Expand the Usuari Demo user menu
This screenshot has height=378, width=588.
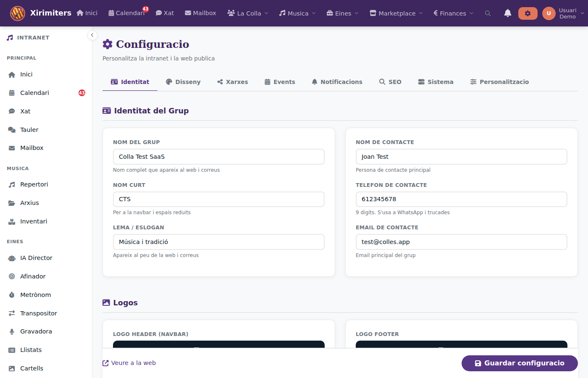[x=563, y=13]
